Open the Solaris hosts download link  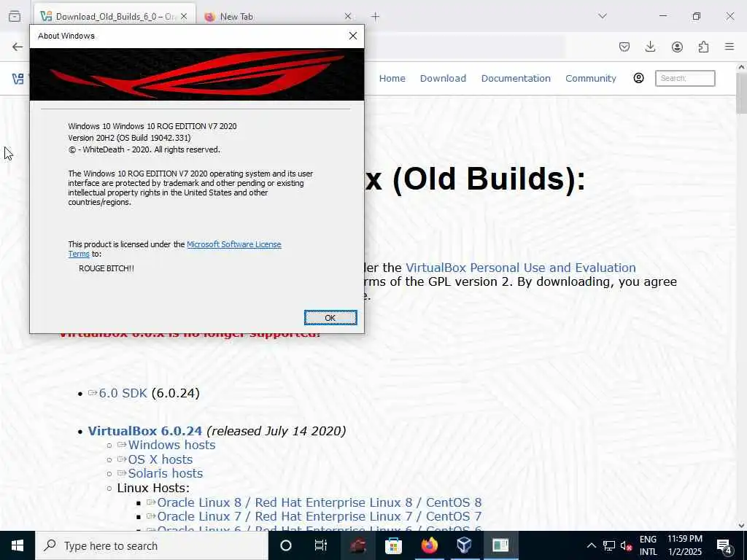(x=166, y=473)
